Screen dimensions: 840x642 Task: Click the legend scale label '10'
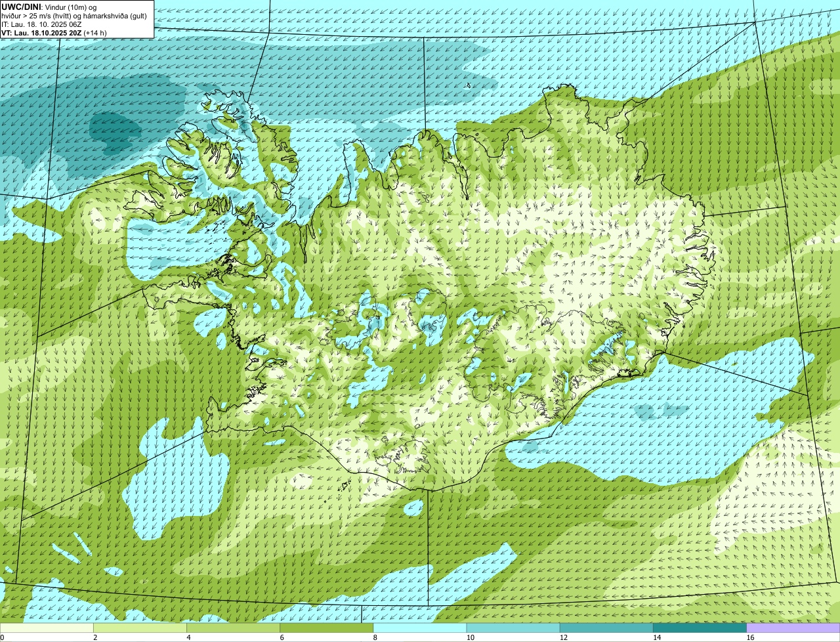(470, 637)
